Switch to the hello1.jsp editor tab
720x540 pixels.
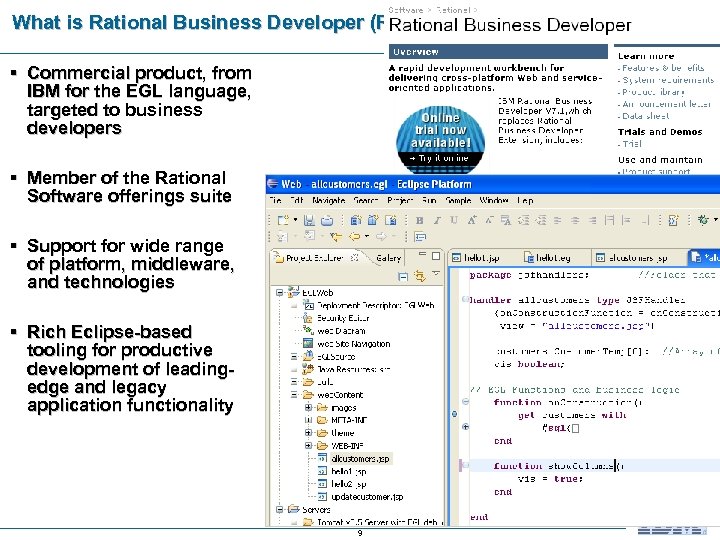click(x=476, y=258)
